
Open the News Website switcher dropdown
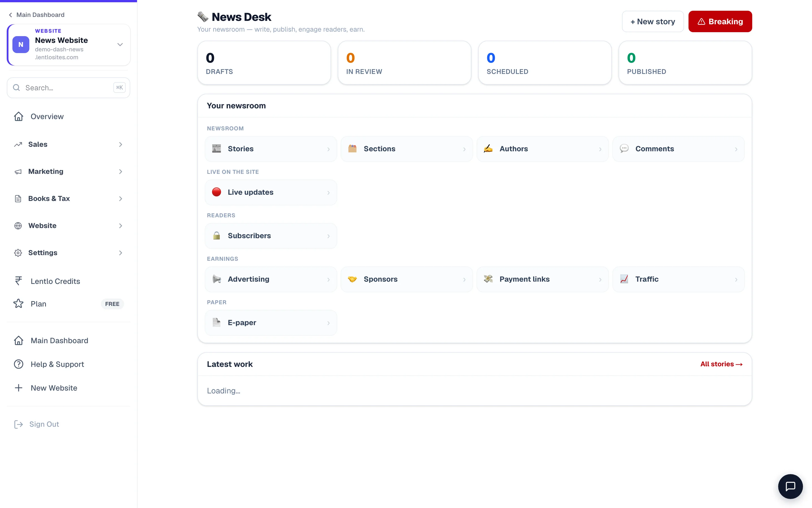pyautogui.click(x=120, y=44)
